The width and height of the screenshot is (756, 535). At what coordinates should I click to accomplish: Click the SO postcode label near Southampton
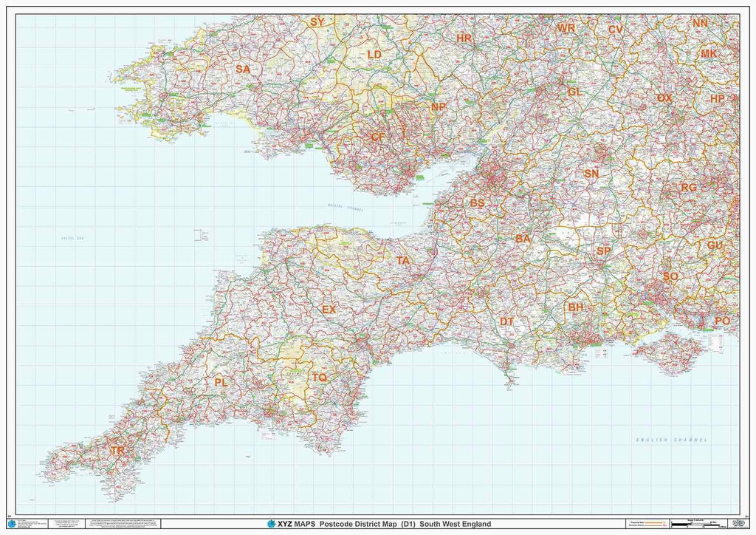tap(670, 276)
